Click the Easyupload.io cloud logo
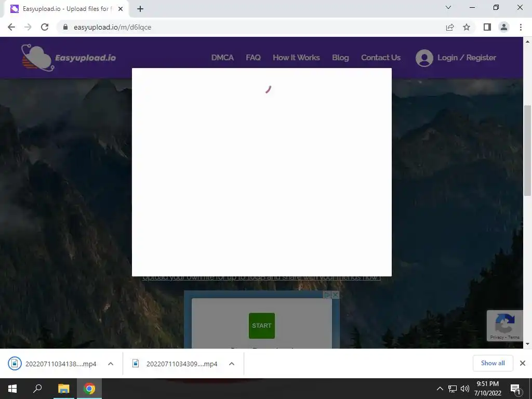Viewport: 532px width, 399px height. (37, 58)
